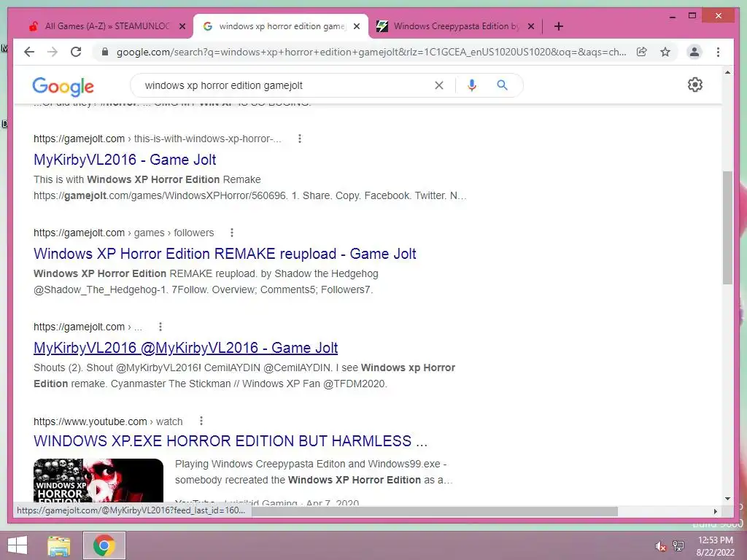Click the address bar URL
Viewport: 747px width, 560px height.
click(x=371, y=52)
